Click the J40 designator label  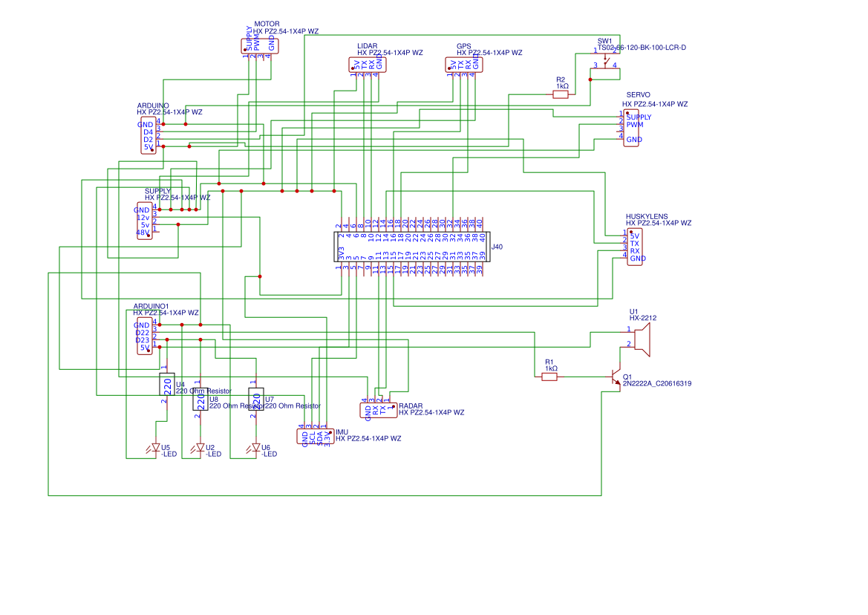coord(497,247)
